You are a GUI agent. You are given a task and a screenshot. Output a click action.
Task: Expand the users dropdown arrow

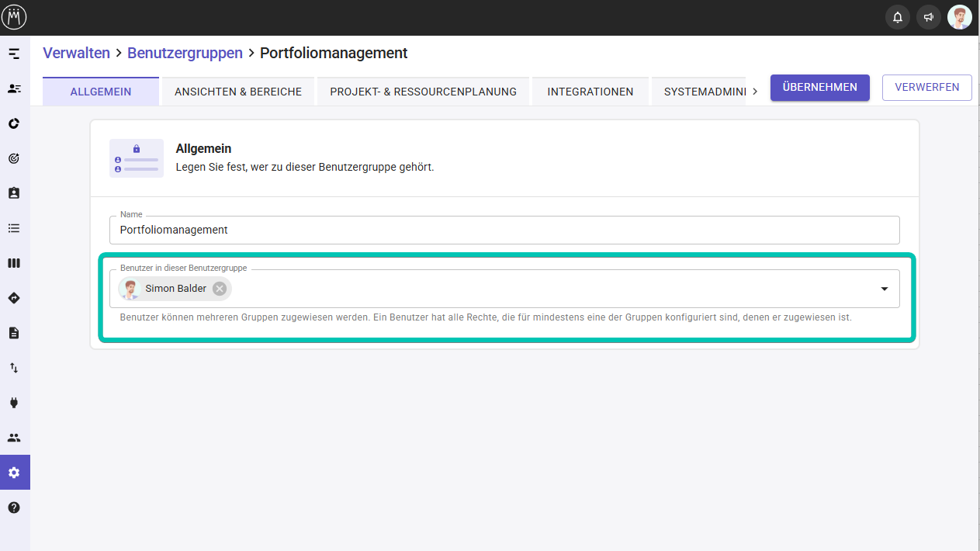[x=884, y=289]
